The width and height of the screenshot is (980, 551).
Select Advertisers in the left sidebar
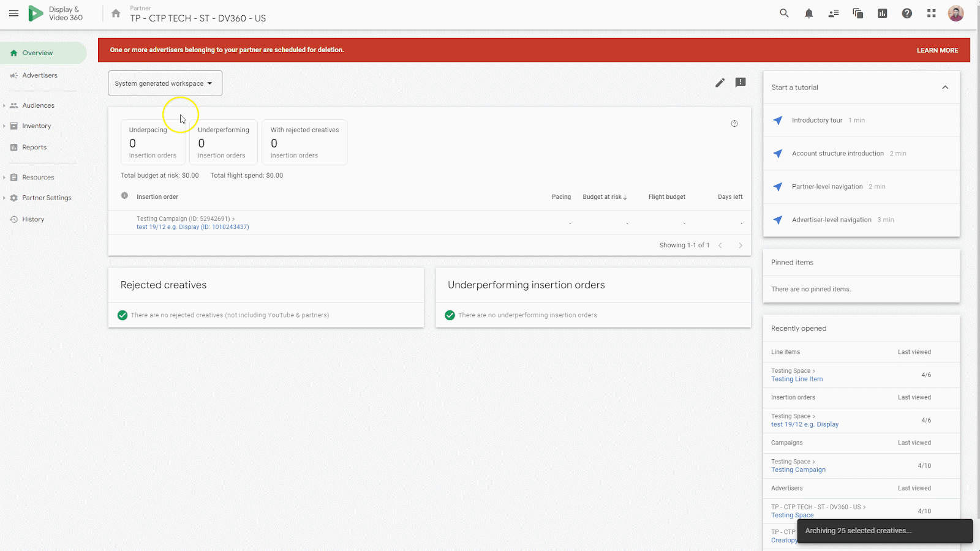[40, 75]
